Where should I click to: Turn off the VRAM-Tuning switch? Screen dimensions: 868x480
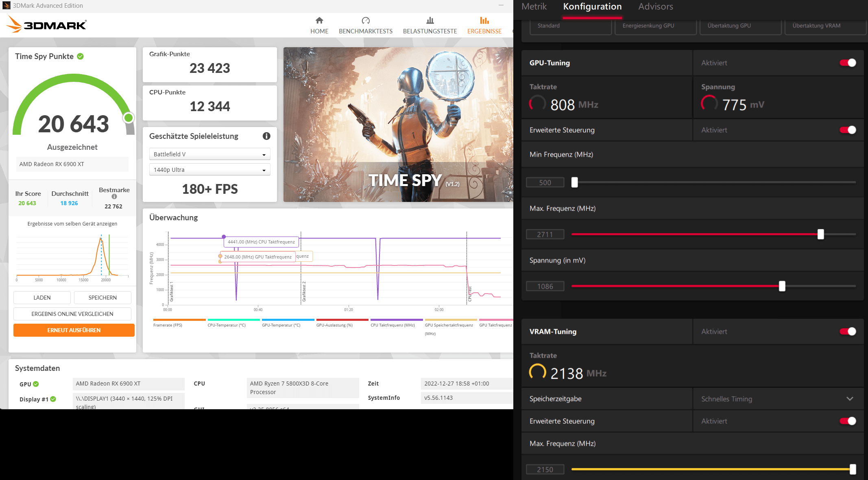[x=848, y=331]
